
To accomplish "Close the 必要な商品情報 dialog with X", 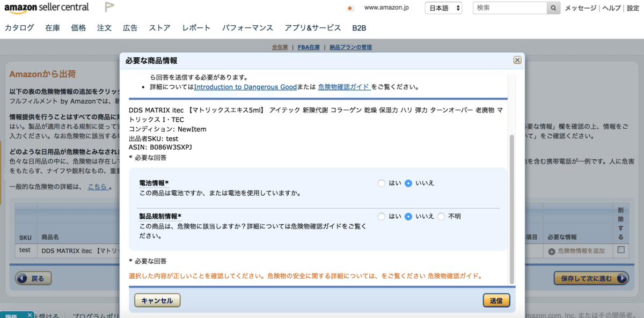I will (x=517, y=60).
